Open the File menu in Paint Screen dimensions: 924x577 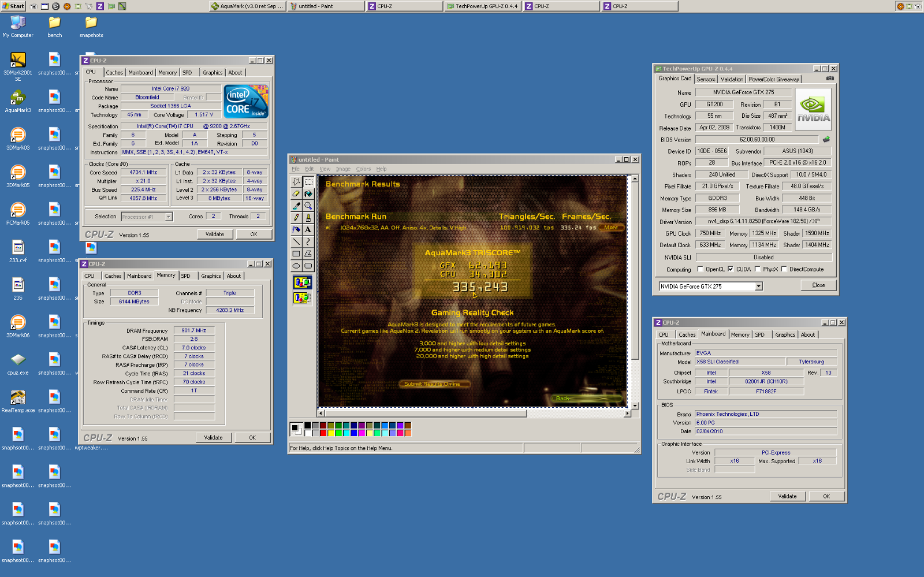tap(296, 169)
